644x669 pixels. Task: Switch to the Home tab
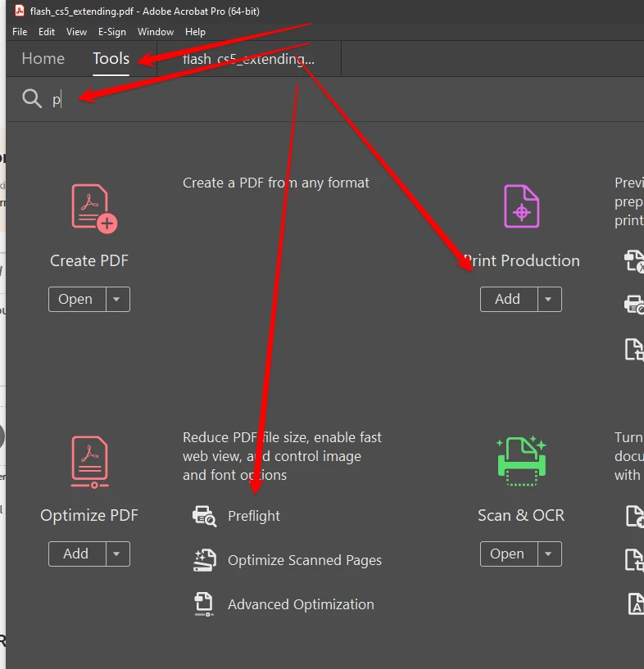[43, 58]
